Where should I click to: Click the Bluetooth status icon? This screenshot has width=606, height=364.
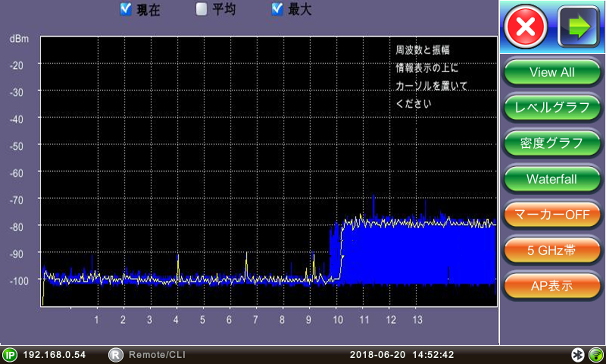click(x=577, y=355)
